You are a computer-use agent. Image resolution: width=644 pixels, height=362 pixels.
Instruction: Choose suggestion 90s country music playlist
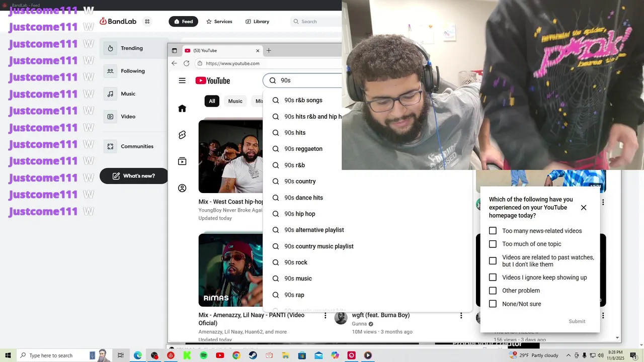[x=367, y=246]
